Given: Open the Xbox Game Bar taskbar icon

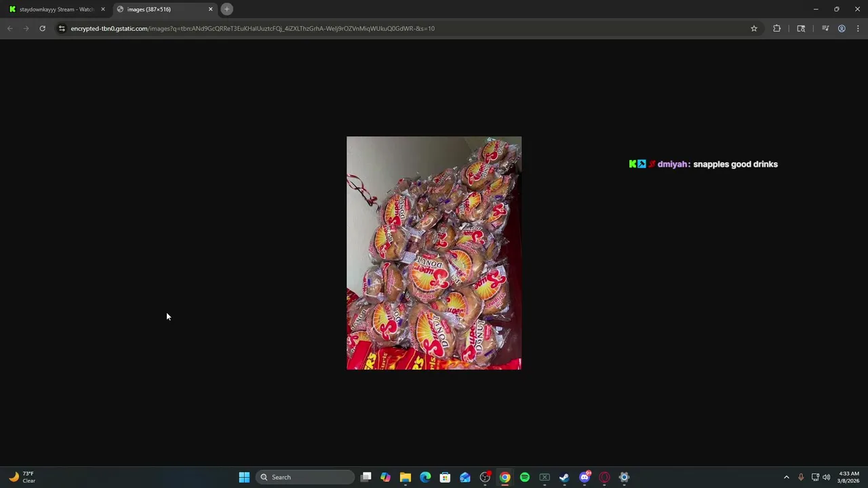Looking at the screenshot, I should click(x=545, y=477).
